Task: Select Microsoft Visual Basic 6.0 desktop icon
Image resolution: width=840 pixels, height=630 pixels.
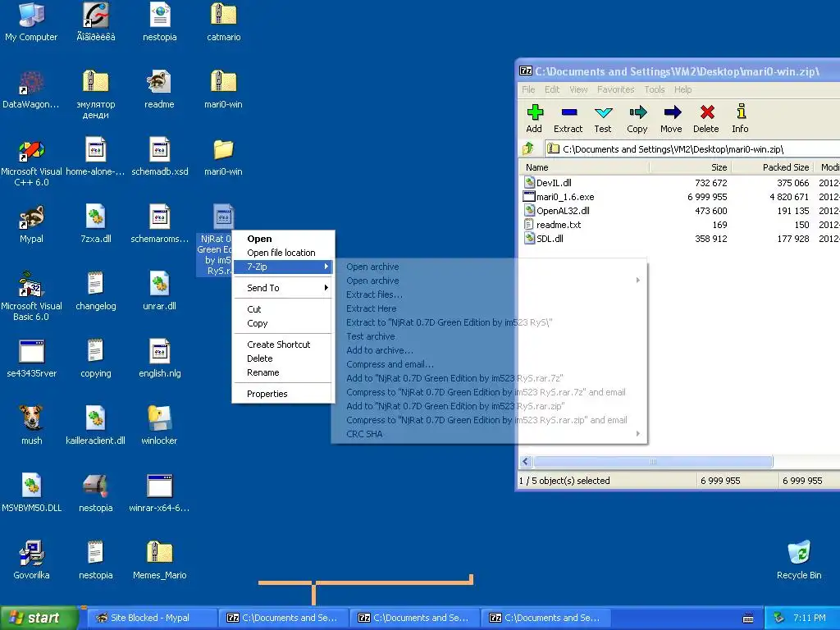Action: [x=31, y=297]
